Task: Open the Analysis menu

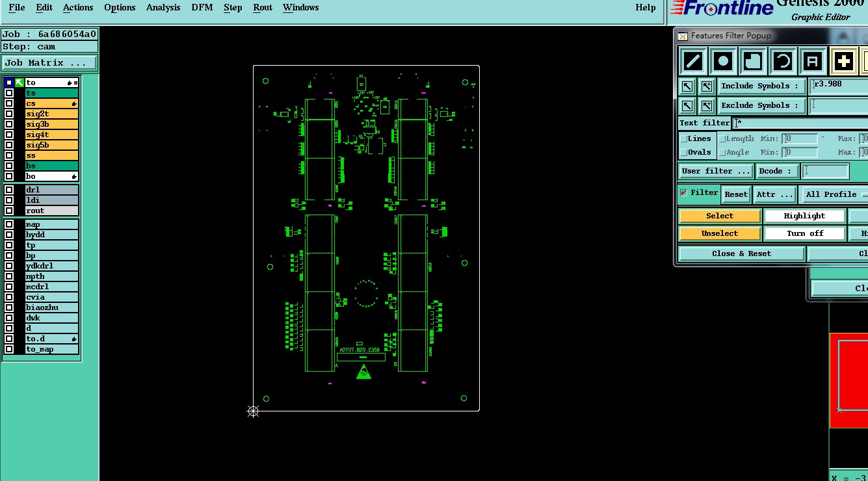Action: click(163, 8)
